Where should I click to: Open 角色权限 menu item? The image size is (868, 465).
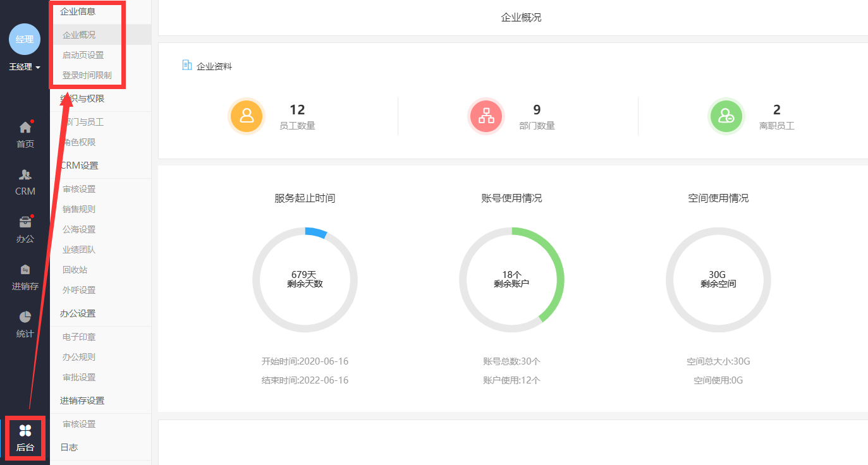pyautogui.click(x=79, y=142)
